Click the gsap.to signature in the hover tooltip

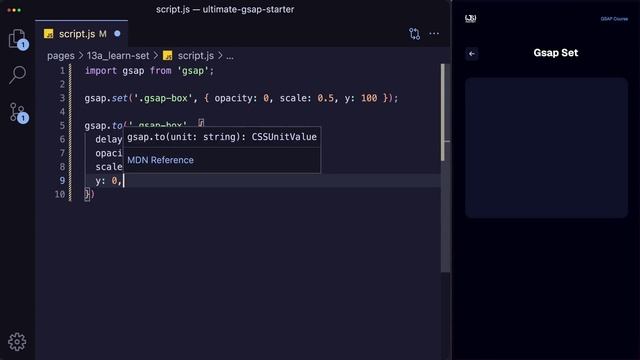click(x=222, y=137)
